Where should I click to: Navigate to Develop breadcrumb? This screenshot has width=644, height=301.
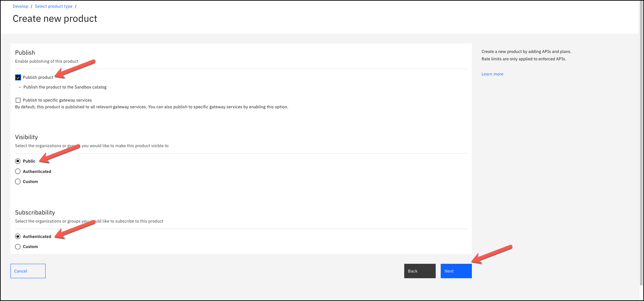20,6
